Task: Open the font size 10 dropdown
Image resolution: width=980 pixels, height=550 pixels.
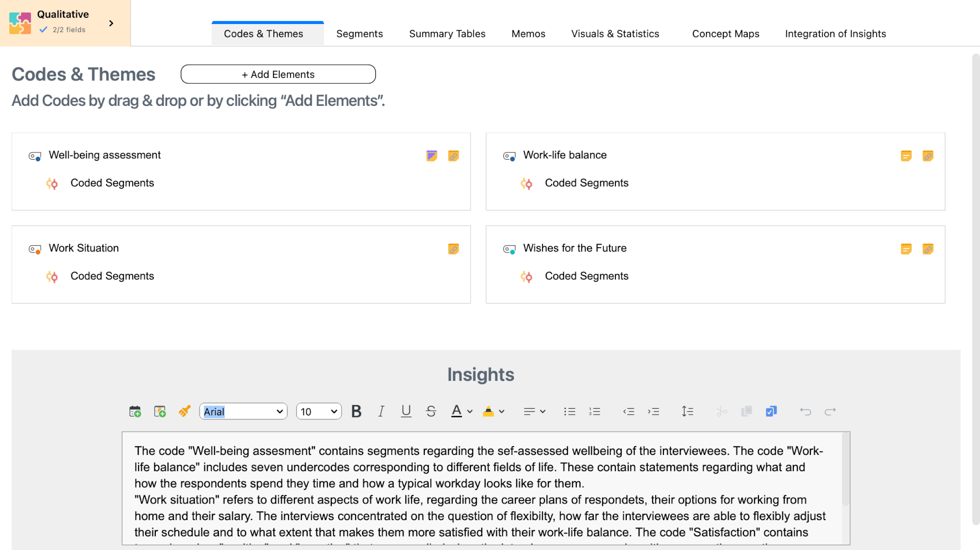Action: [x=318, y=411]
